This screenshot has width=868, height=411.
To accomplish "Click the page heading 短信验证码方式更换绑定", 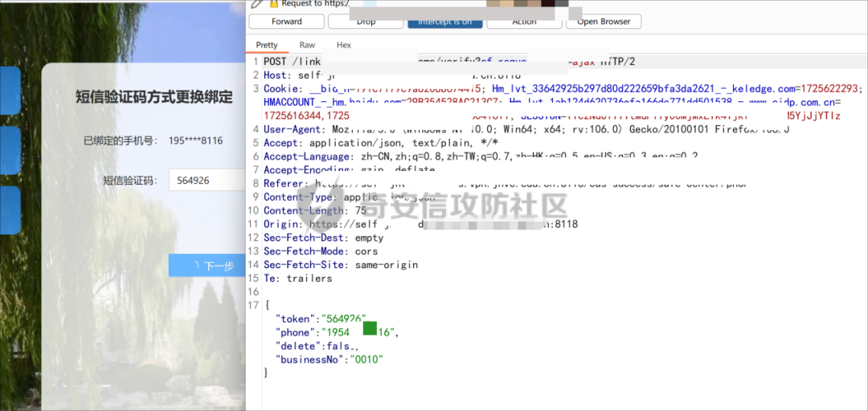I will pyautogui.click(x=154, y=98).
